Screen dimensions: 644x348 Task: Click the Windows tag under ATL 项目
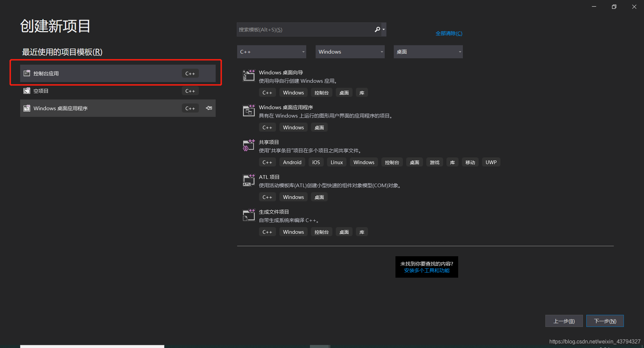point(293,197)
